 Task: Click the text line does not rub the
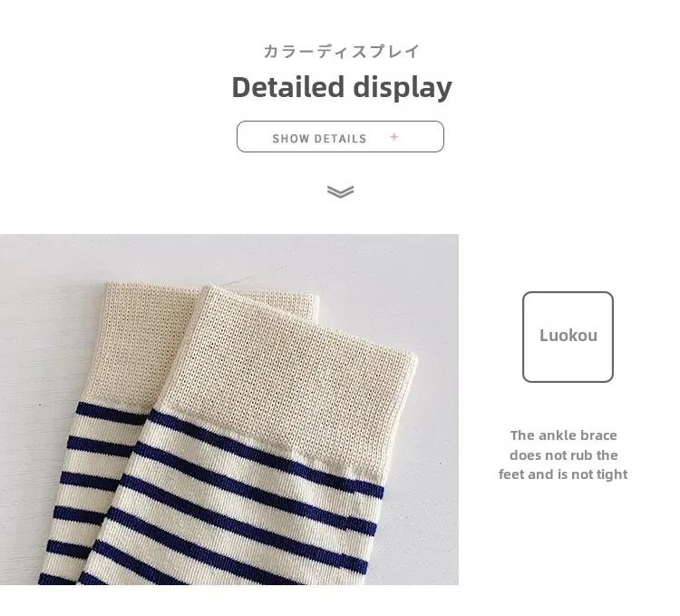point(563,455)
